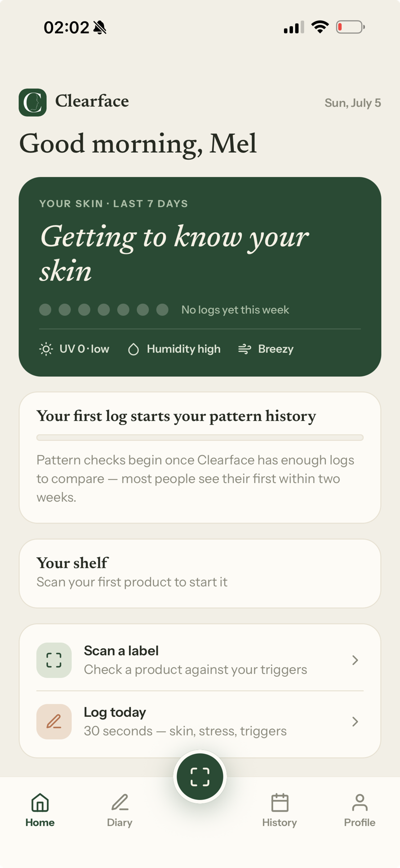400x868 pixels.
Task: Expand Scan a label chevron
Action: (355, 660)
